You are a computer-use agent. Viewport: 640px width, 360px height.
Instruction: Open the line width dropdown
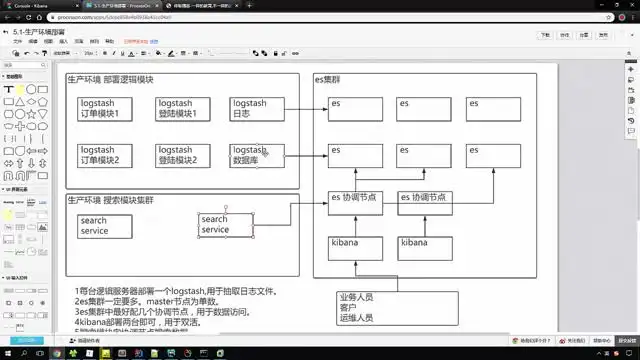pos(184,53)
